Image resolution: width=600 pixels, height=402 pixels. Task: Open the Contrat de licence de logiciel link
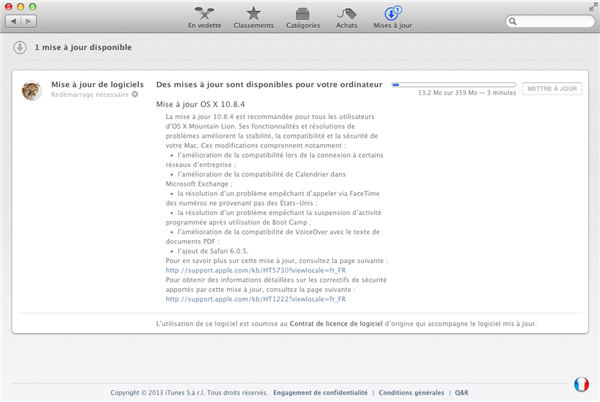[x=336, y=324]
